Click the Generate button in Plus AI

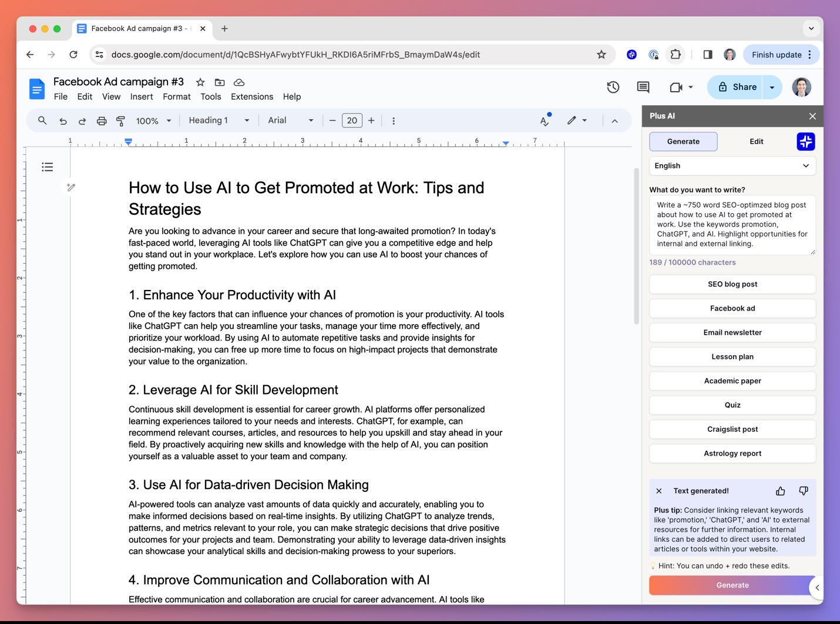coord(732,585)
